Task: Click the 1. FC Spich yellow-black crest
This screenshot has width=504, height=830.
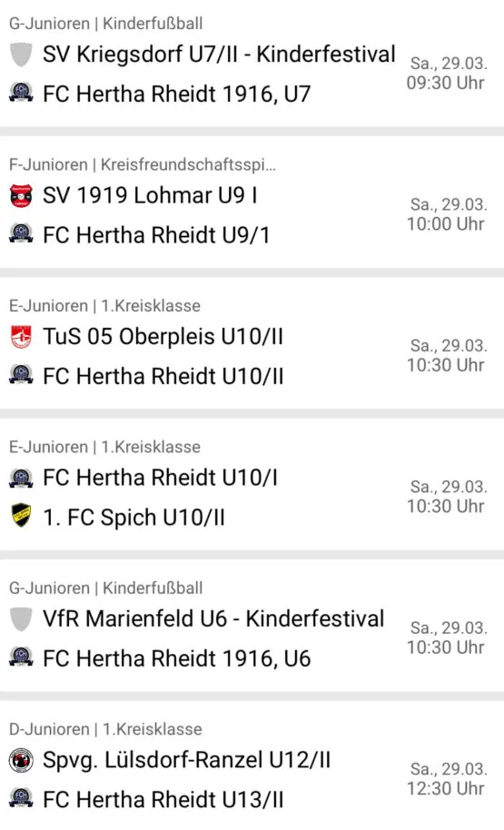Action: [21, 515]
